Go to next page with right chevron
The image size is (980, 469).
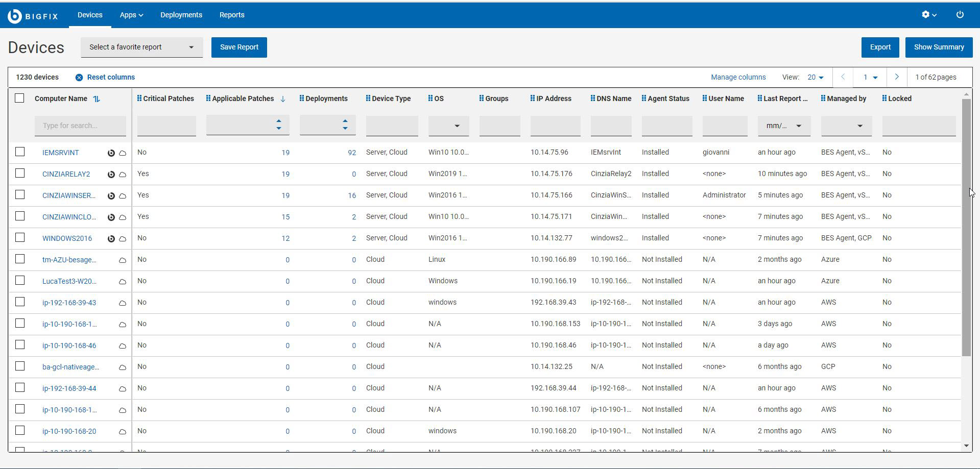[897, 77]
